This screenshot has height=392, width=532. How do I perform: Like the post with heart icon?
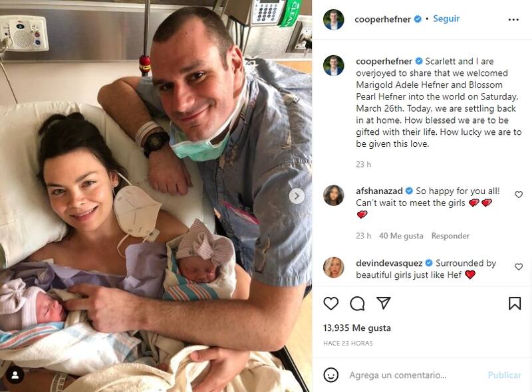pyautogui.click(x=331, y=303)
